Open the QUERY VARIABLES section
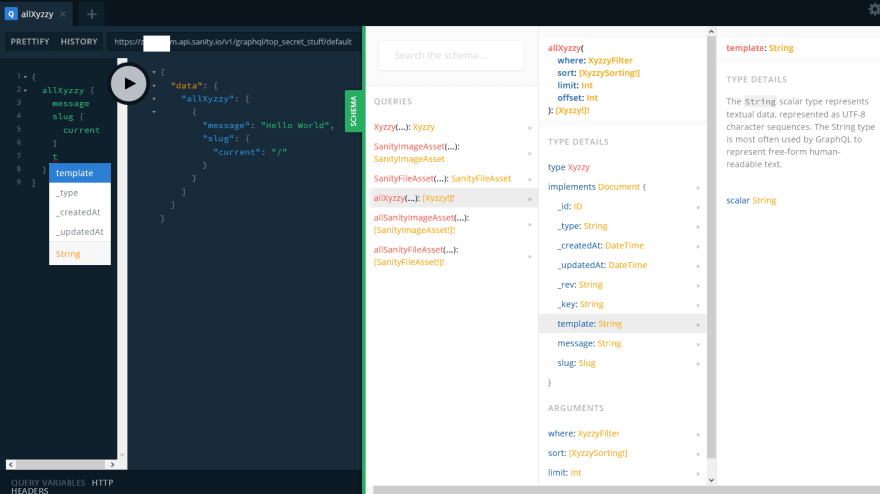Screen dimensions: 880x494 48,483
